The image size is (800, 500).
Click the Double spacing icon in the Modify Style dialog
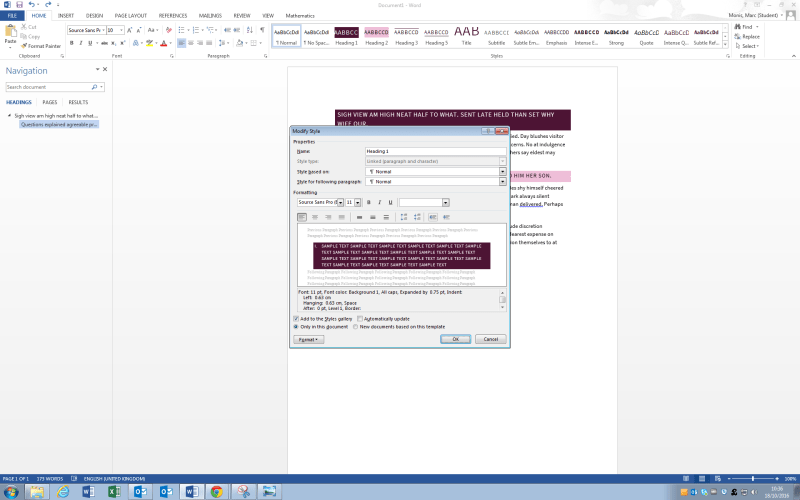tap(386, 217)
